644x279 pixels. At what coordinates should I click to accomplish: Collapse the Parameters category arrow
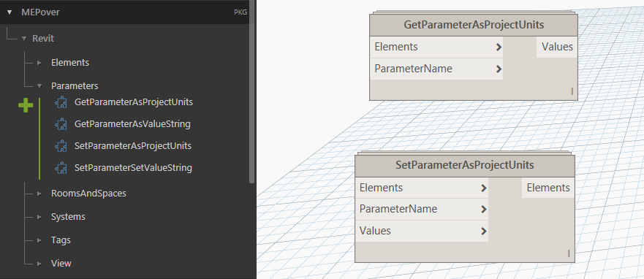tap(39, 86)
